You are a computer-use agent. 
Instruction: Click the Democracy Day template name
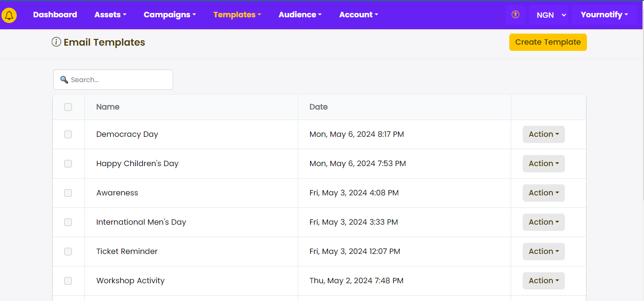pos(127,134)
